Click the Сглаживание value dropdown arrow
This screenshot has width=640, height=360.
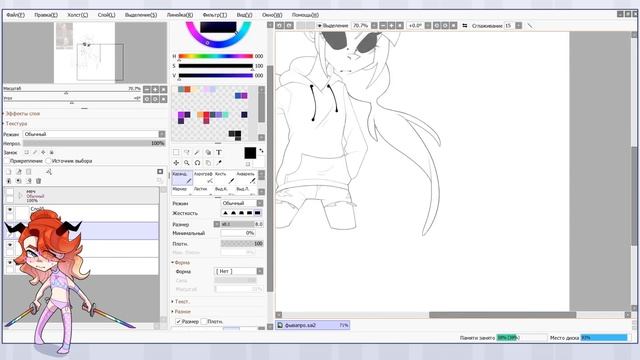(x=518, y=25)
